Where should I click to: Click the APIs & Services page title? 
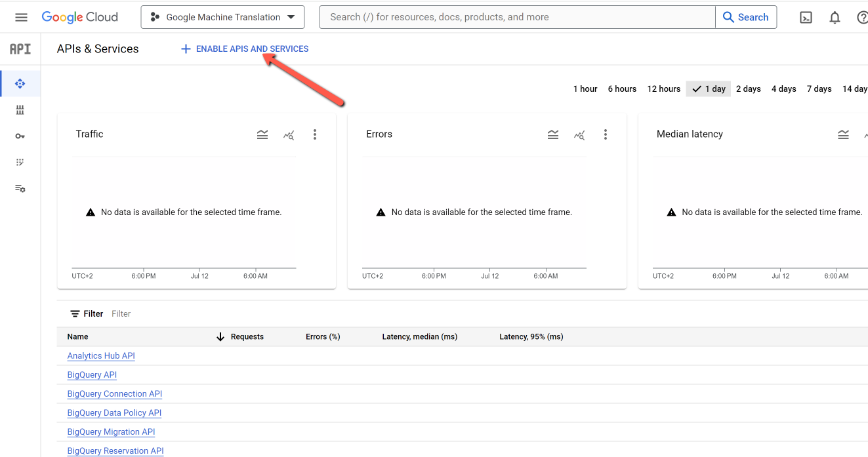click(x=98, y=49)
